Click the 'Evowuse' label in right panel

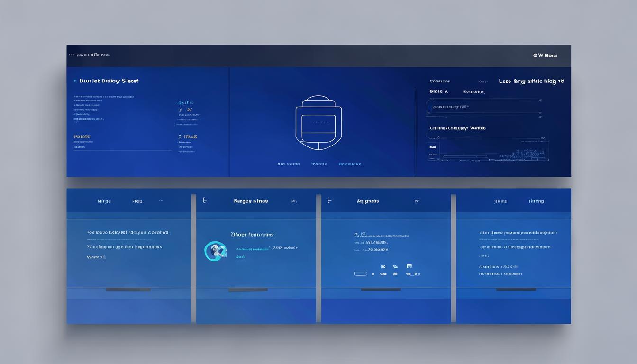coord(474,91)
